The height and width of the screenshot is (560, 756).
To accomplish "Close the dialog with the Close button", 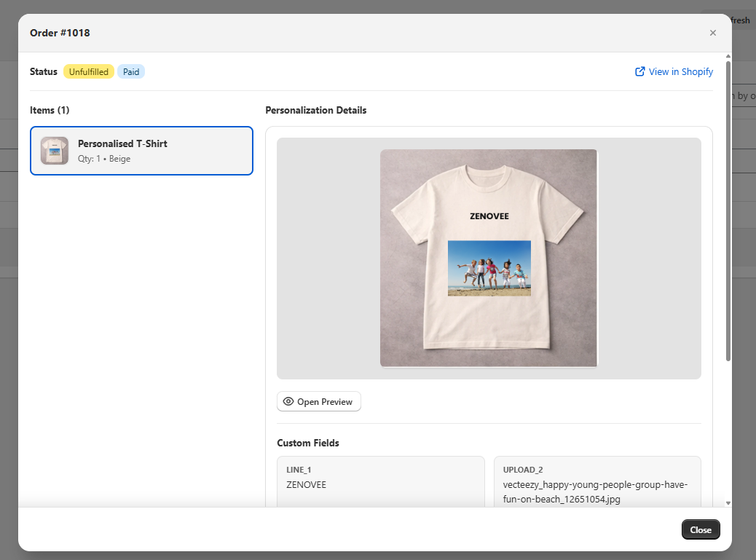I will coord(700,529).
